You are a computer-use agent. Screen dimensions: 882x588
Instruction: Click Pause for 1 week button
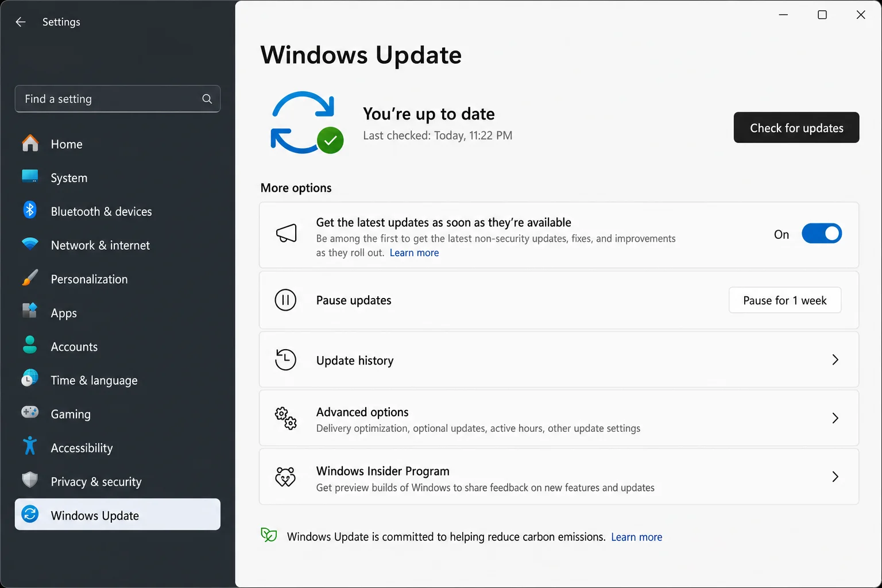(785, 300)
